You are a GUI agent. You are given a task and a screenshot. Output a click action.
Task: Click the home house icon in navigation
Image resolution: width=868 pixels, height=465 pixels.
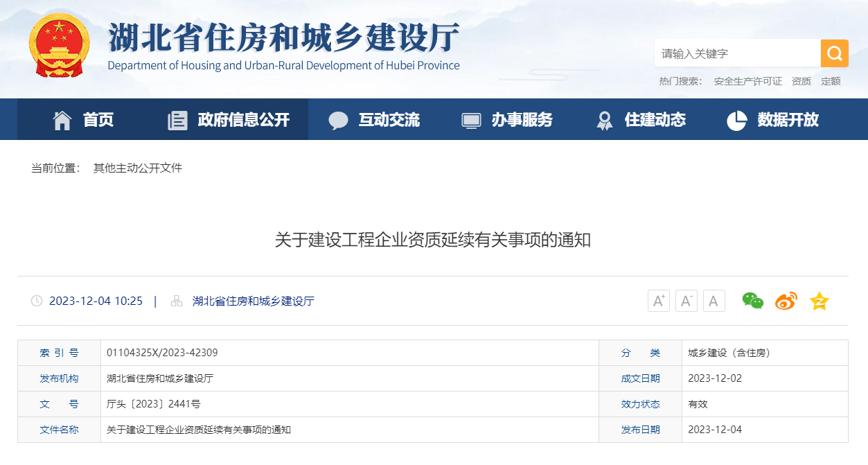(62, 120)
